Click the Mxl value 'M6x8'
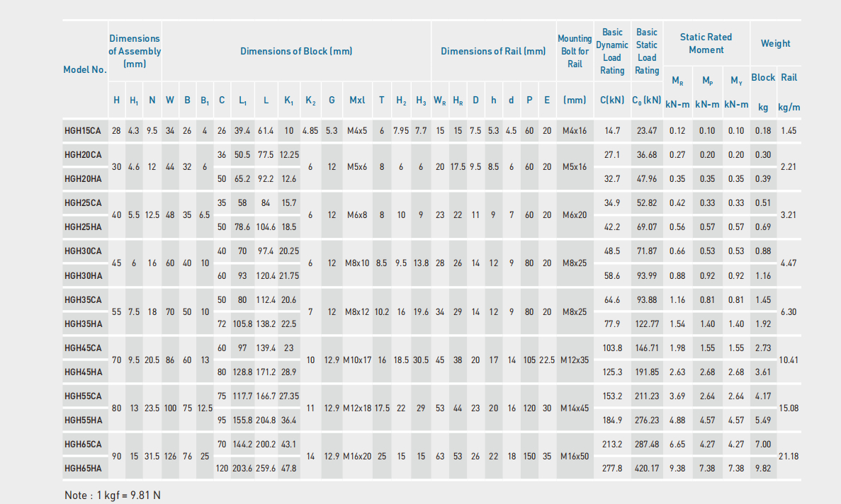 (357, 215)
